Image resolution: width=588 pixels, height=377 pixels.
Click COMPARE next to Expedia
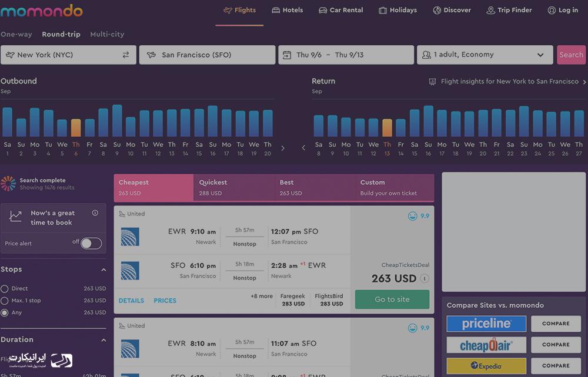[x=556, y=366]
